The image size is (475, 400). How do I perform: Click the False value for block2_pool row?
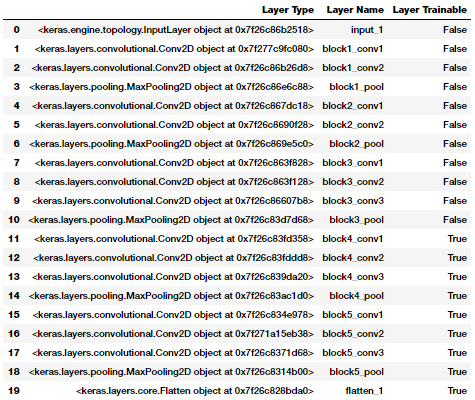coord(455,144)
